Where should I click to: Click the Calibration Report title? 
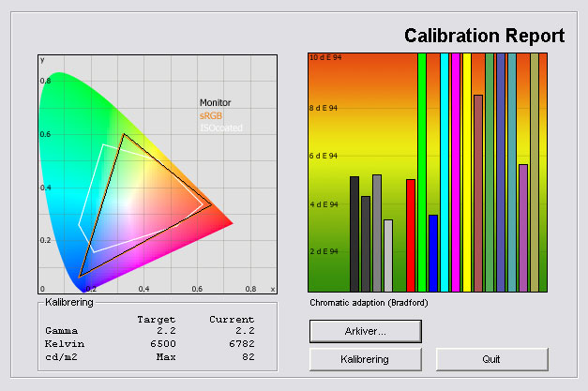(484, 37)
